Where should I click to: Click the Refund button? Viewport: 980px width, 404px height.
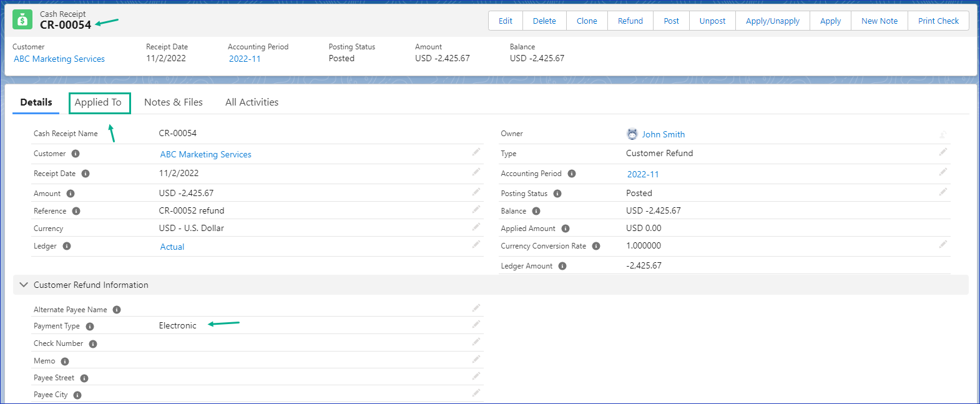pos(630,21)
